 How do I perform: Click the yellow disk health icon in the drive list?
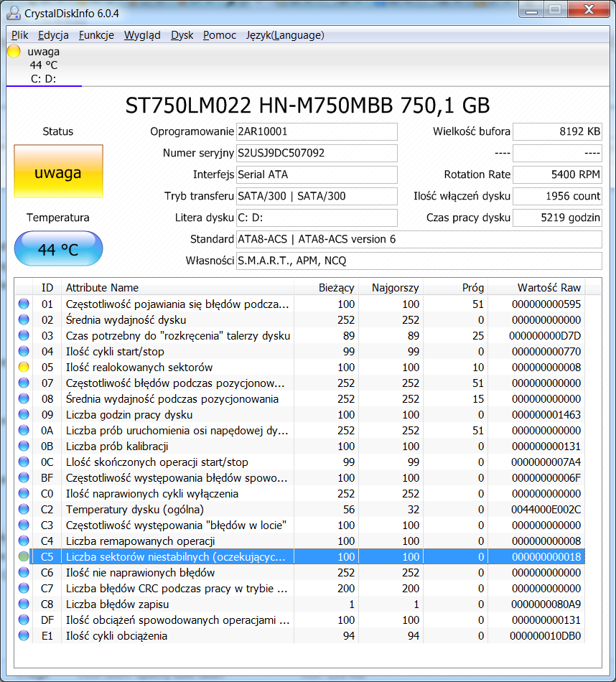(x=14, y=51)
